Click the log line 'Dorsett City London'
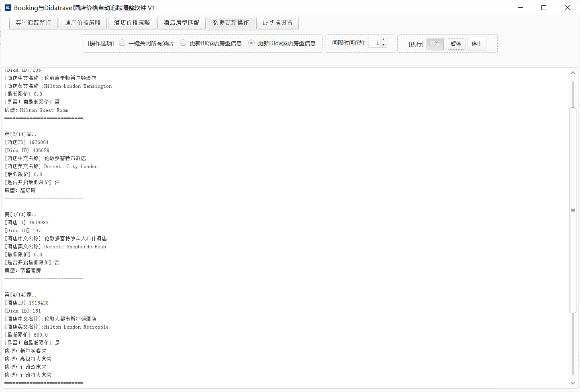The height and width of the screenshot is (392, 580). pos(71,167)
